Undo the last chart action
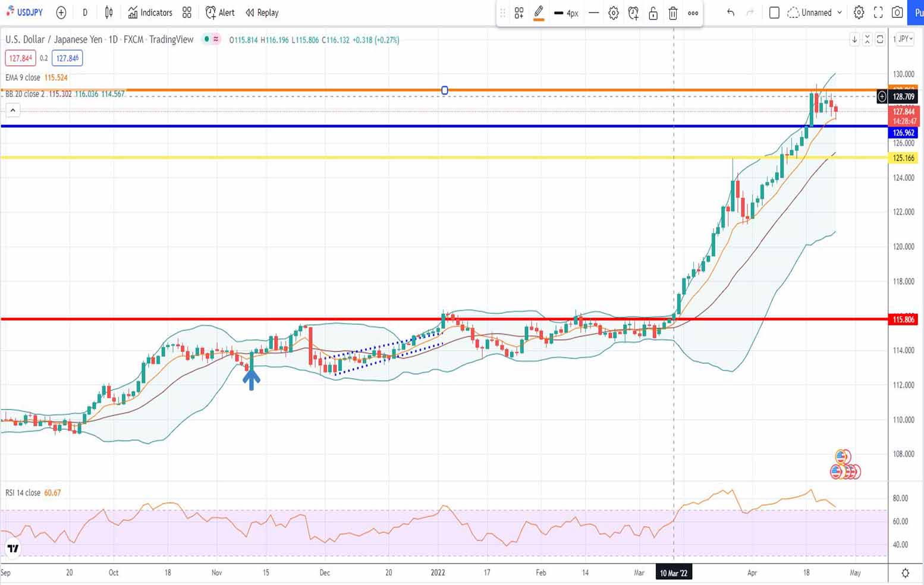924x585 pixels. coord(731,12)
